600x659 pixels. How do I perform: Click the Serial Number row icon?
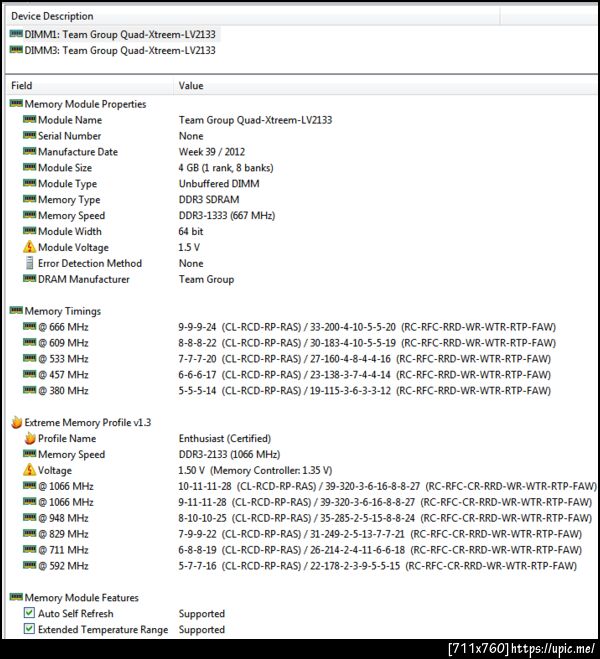29,135
